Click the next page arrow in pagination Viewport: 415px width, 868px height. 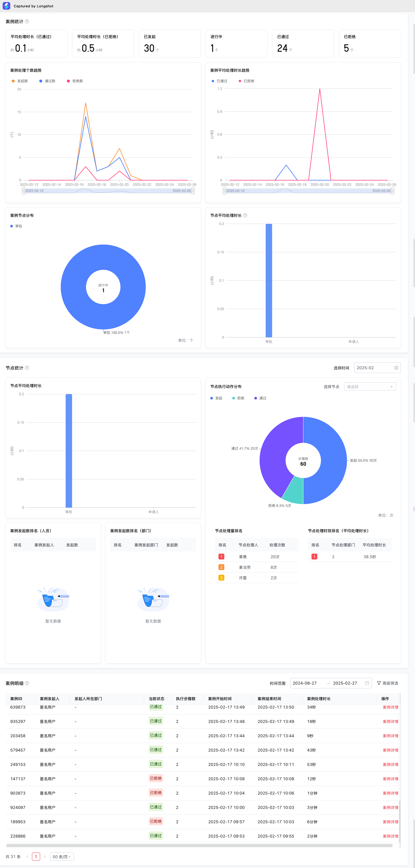point(45,857)
